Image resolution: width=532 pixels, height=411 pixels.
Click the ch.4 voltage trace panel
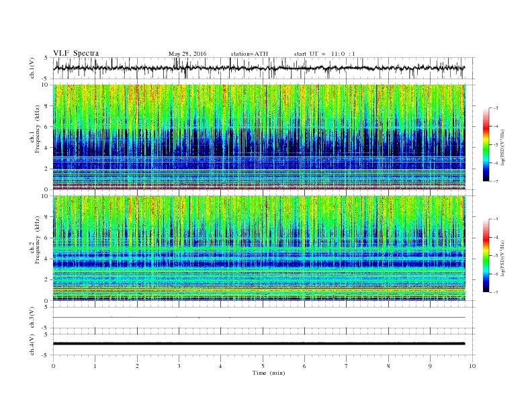click(264, 345)
